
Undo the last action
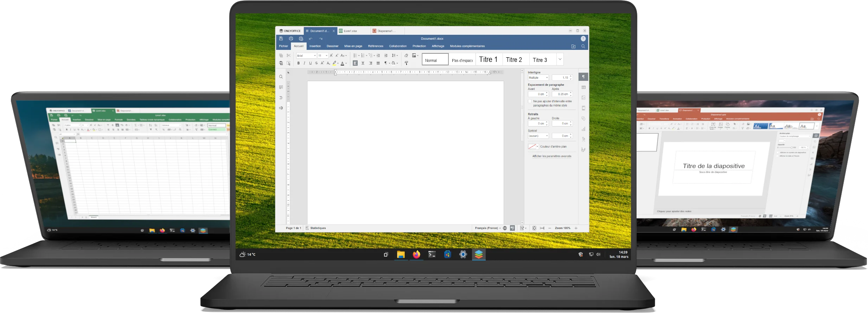point(311,39)
